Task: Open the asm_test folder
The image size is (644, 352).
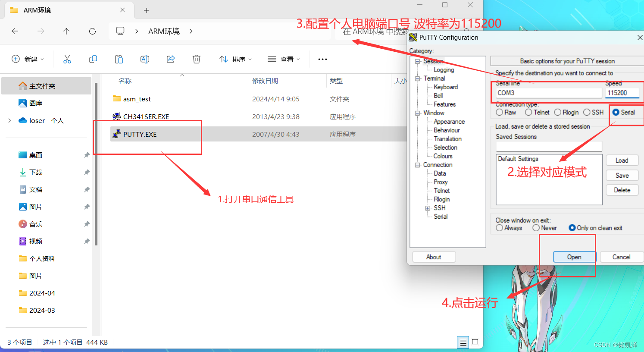Action: tap(138, 98)
